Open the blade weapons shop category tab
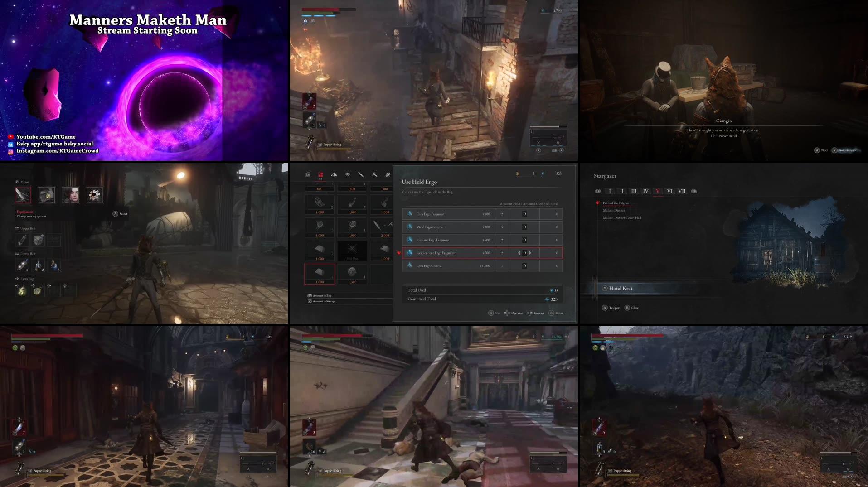The width and height of the screenshot is (868, 487). (361, 174)
